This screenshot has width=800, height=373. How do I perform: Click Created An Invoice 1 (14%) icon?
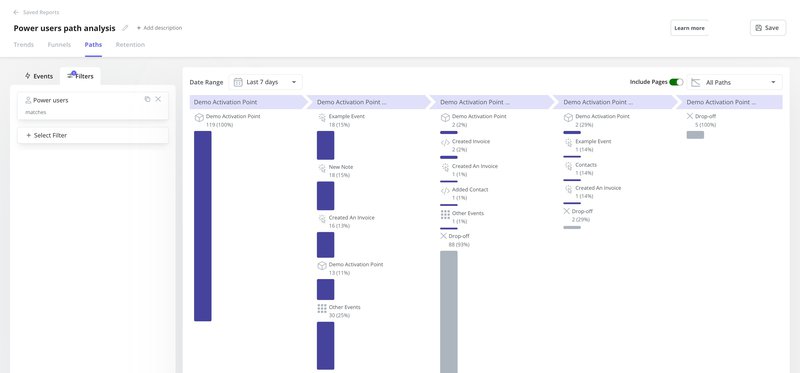568,189
